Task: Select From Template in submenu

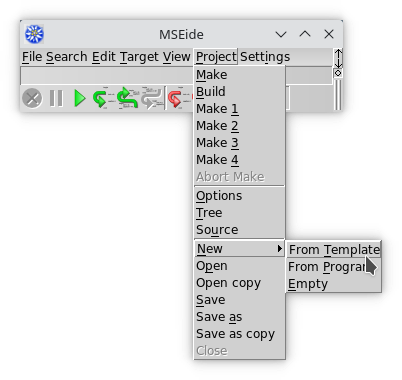Action: point(334,249)
